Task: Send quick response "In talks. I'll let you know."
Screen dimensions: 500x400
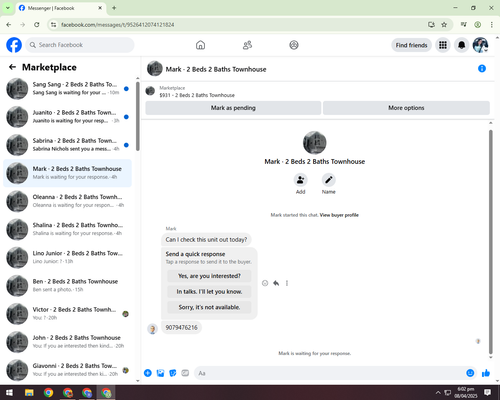Action: coord(209,292)
